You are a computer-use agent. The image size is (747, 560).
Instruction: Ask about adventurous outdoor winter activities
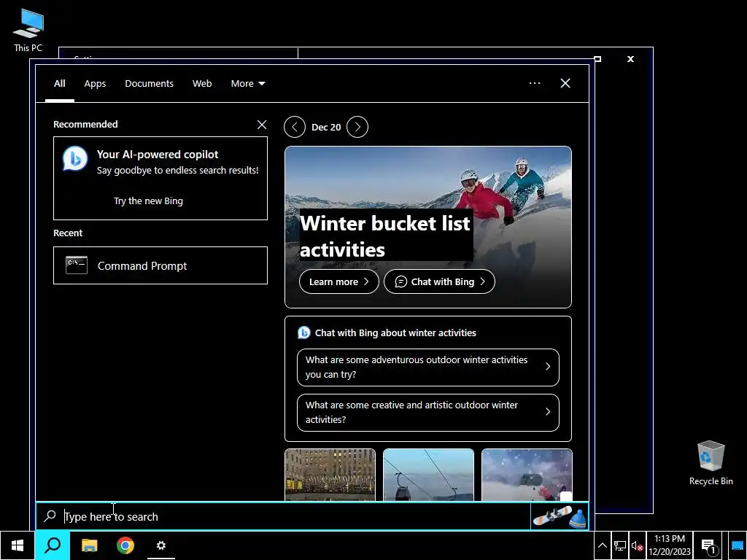pyautogui.click(x=427, y=367)
